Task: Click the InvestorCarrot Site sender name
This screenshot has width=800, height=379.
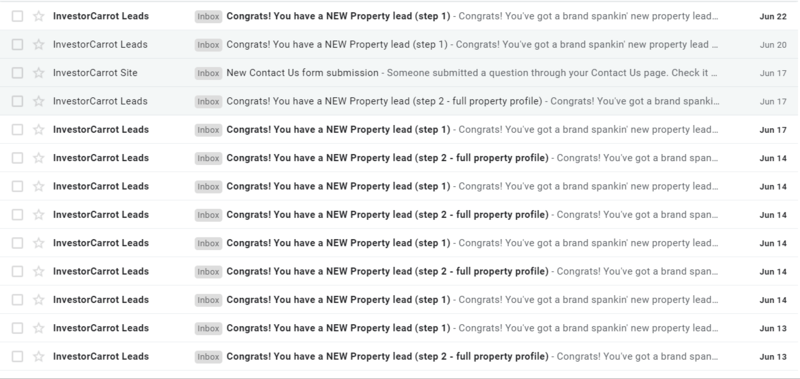Action: (95, 73)
